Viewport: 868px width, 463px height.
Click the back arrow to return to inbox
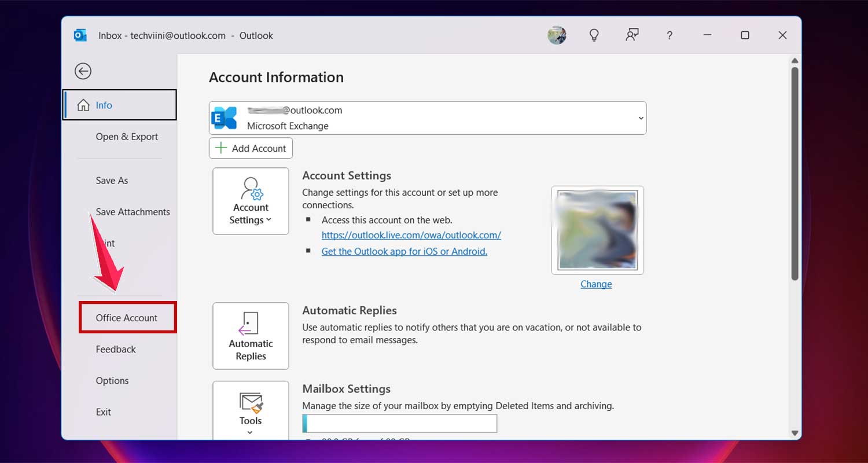[x=83, y=71]
